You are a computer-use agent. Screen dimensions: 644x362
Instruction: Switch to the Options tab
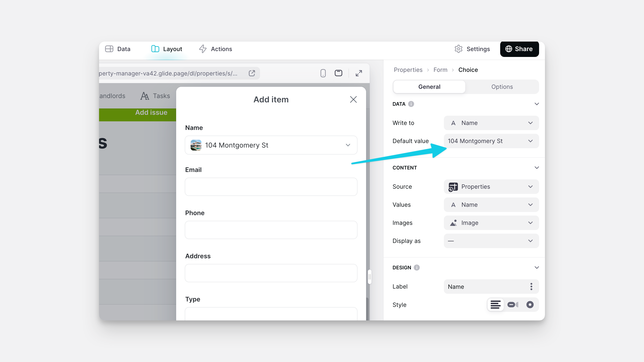[502, 87]
